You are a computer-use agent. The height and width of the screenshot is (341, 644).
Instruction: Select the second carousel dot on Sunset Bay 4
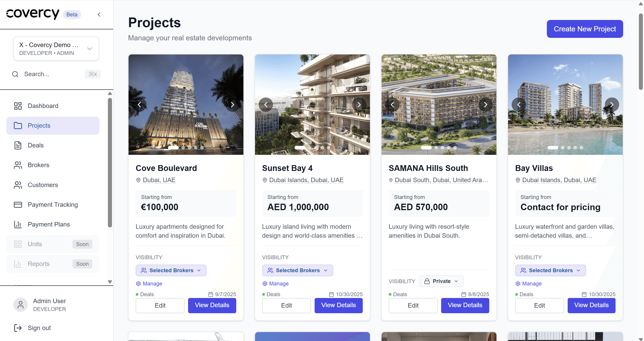[309, 148]
